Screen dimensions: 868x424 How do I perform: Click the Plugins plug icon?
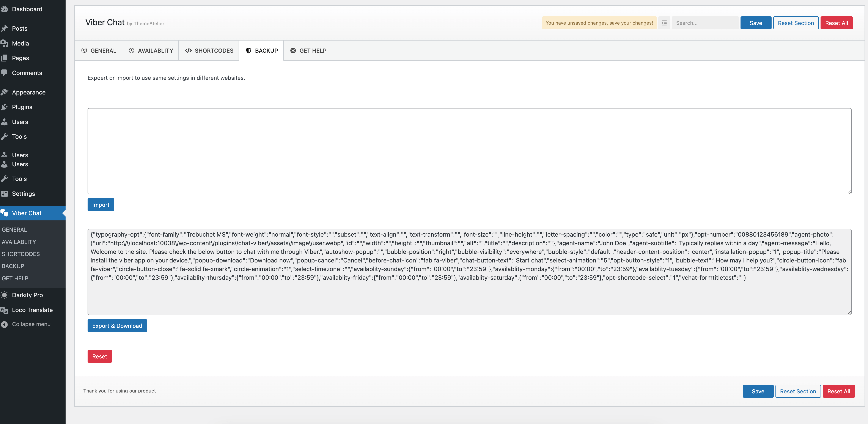point(4,107)
